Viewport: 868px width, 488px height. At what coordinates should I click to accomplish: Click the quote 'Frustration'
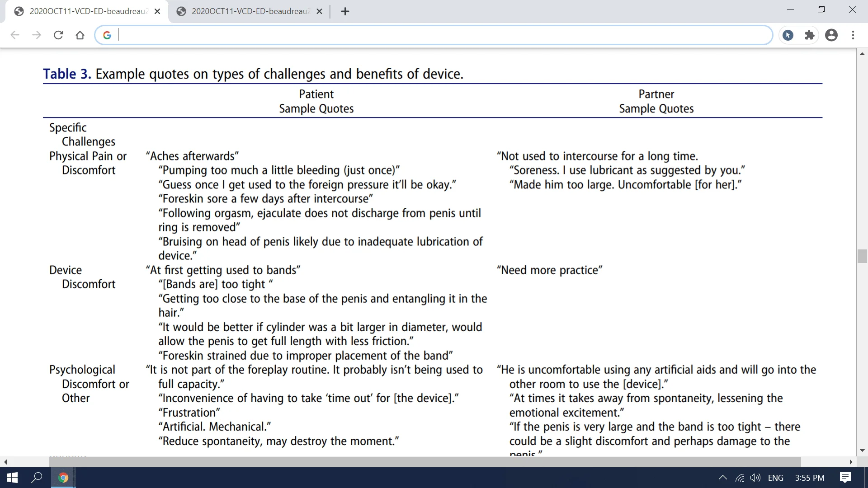(x=189, y=413)
